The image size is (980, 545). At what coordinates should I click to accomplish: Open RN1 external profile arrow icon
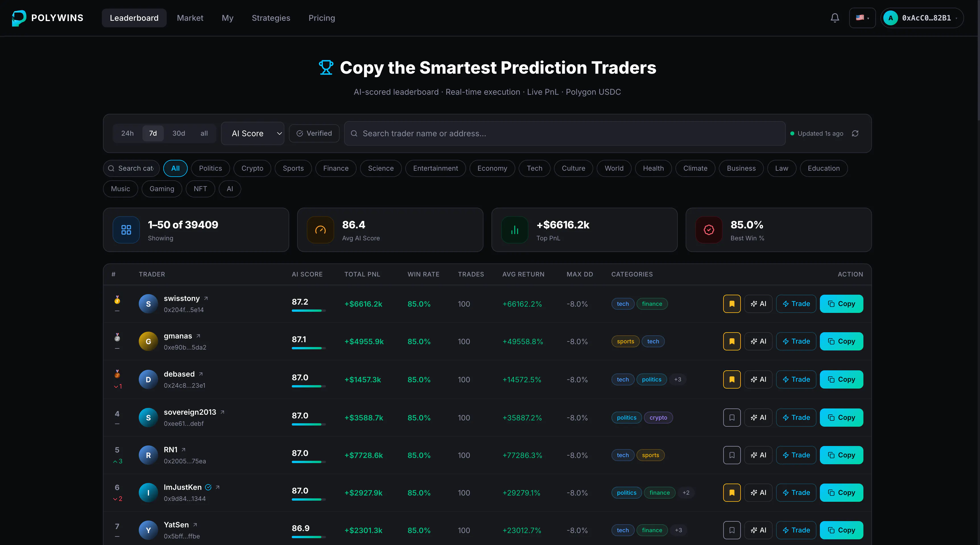[183, 450]
